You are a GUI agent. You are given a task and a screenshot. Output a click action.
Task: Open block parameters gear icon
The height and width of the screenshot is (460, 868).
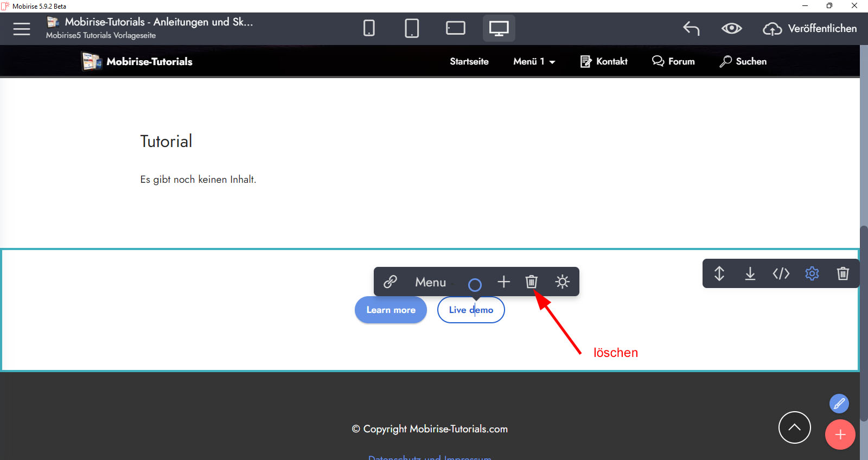tap(812, 273)
